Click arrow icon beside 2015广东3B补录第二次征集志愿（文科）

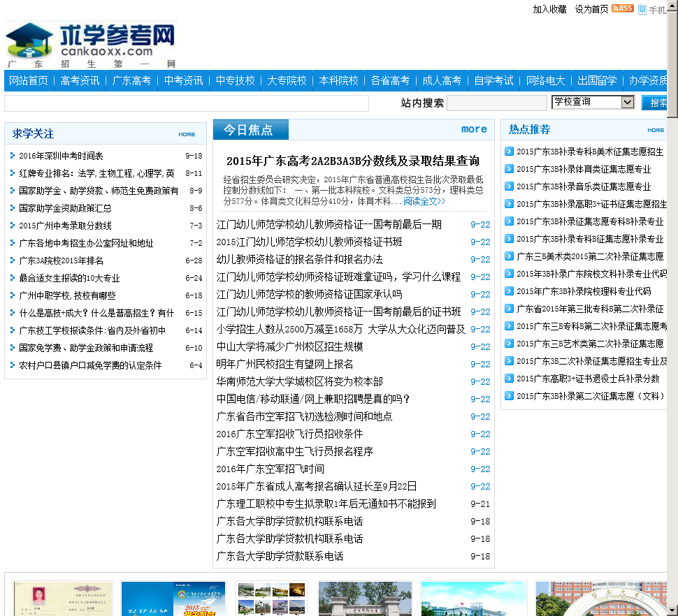tap(510, 396)
